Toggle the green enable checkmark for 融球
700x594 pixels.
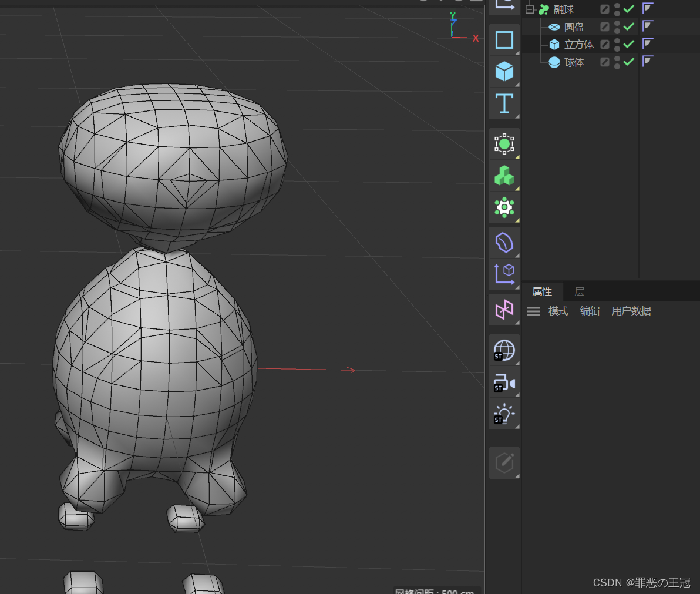tap(629, 9)
